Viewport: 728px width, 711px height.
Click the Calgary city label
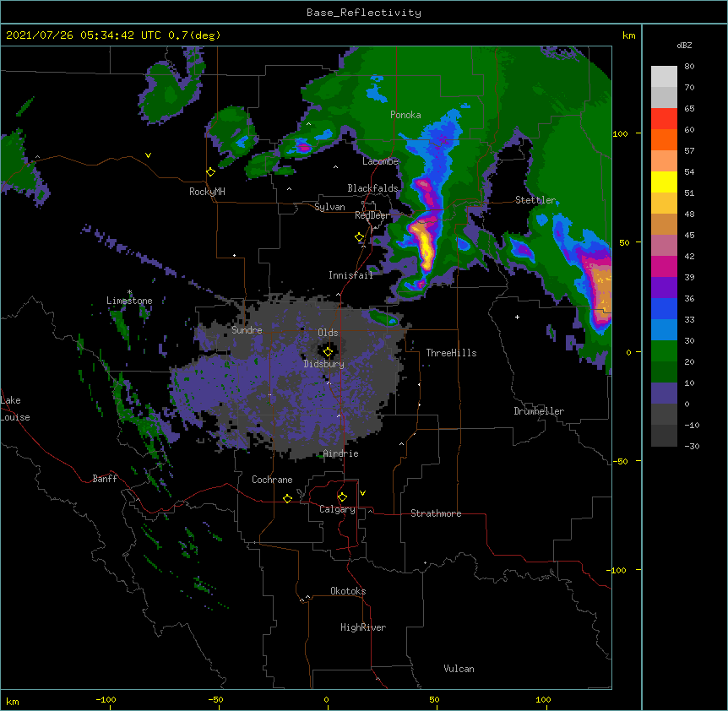[x=337, y=509]
